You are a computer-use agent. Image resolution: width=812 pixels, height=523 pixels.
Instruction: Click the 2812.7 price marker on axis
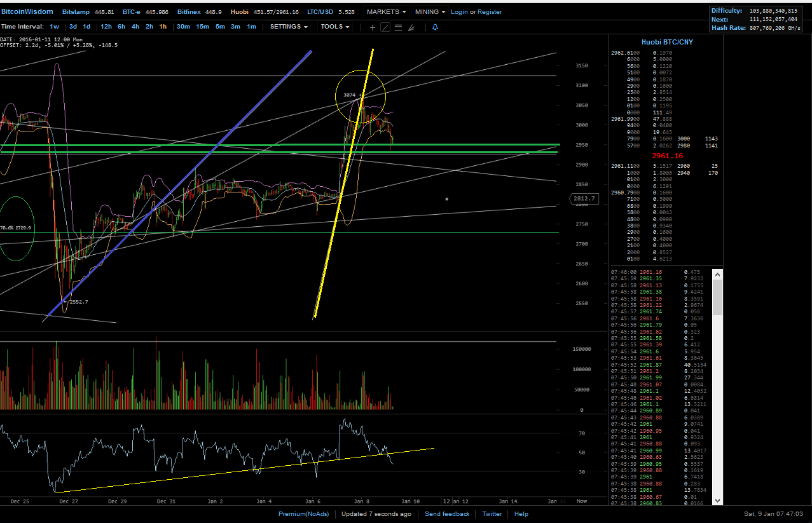[583, 198]
